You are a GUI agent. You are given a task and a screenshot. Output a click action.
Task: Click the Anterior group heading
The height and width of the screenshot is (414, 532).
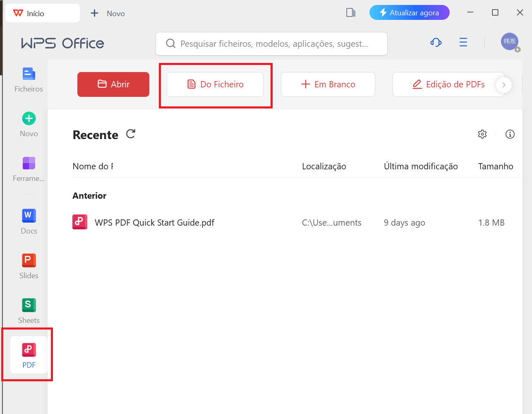click(x=89, y=196)
